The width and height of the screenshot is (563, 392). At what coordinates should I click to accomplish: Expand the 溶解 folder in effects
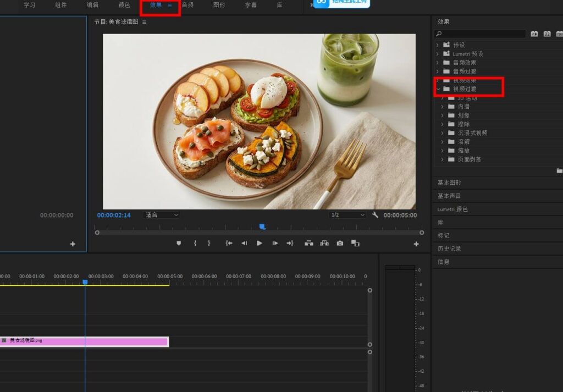coord(443,142)
